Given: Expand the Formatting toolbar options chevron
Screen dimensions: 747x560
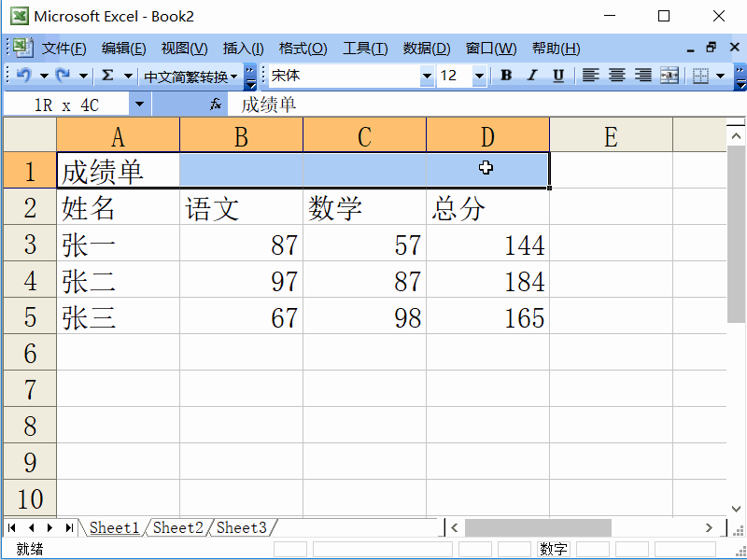Looking at the screenshot, I should pyautogui.click(x=740, y=77).
